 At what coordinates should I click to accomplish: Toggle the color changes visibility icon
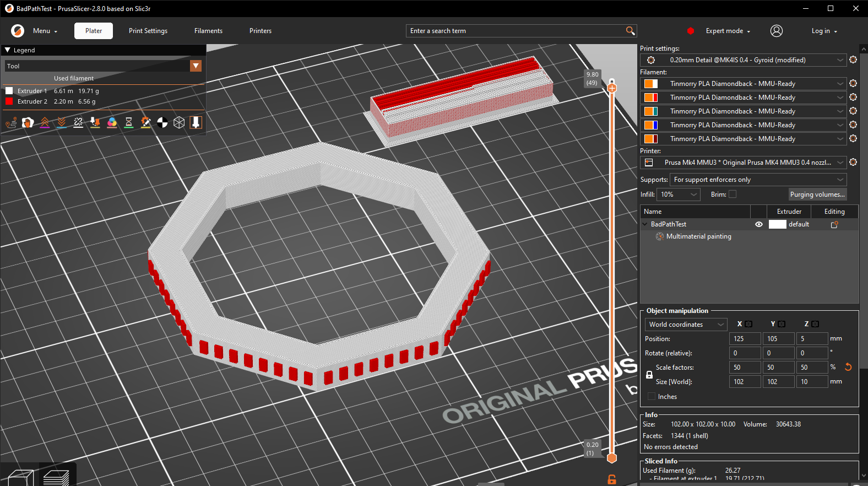112,122
